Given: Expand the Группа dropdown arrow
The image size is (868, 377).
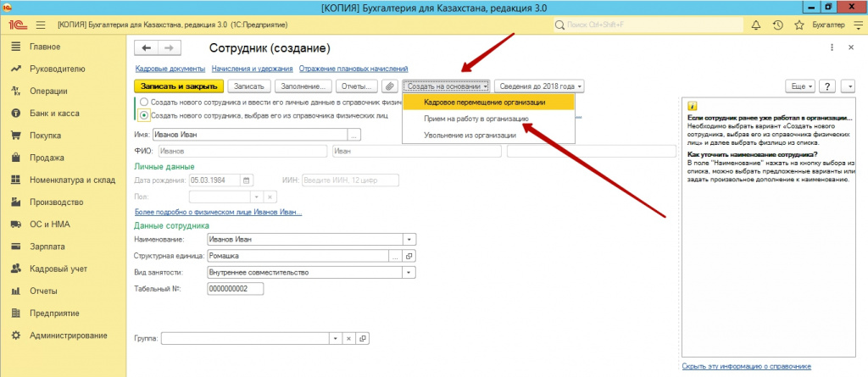Looking at the screenshot, I should (x=336, y=338).
